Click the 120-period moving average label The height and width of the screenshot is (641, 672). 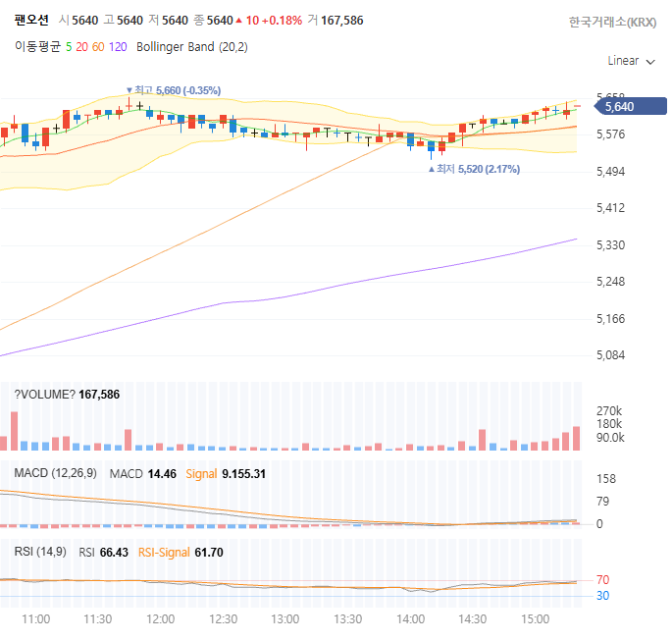[x=118, y=47]
